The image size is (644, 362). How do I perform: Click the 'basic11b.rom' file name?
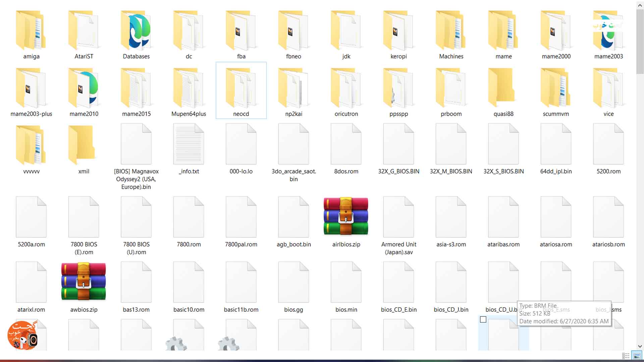(x=241, y=310)
